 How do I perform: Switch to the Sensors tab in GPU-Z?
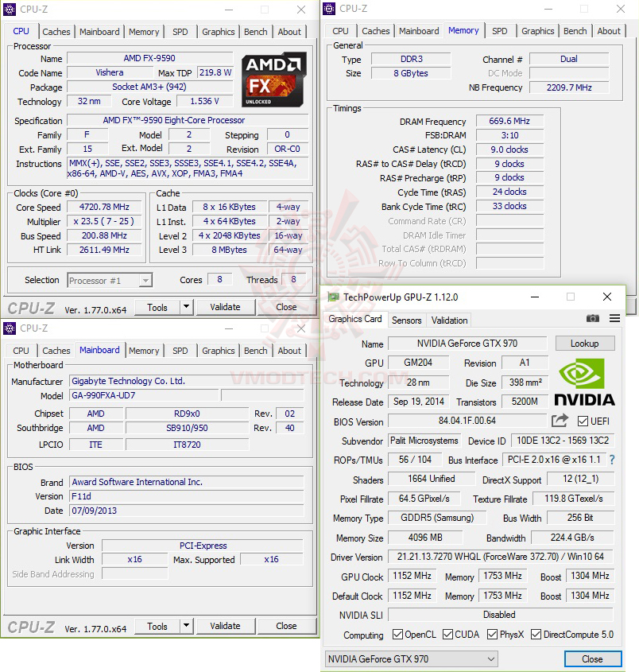406,320
